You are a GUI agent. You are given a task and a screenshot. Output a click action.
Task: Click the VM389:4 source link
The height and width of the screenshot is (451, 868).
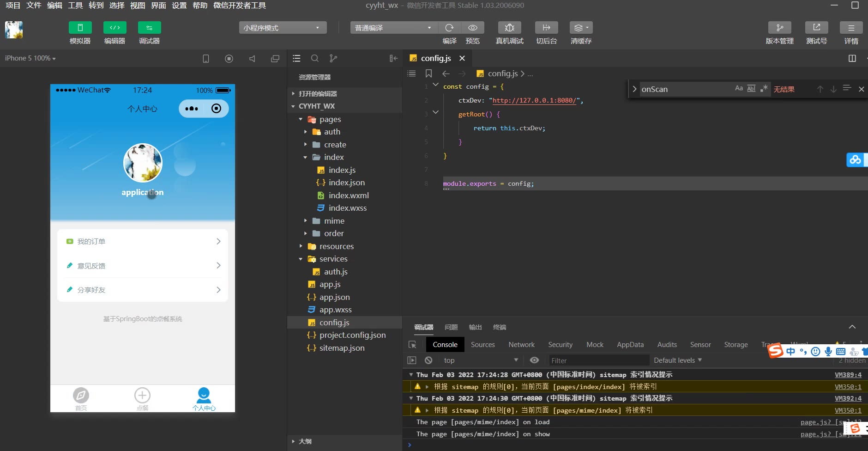[848, 375]
